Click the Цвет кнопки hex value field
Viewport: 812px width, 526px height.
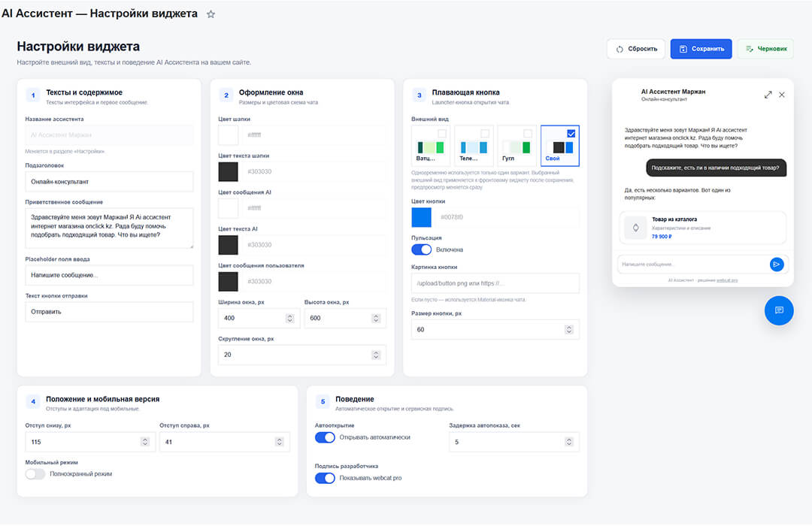point(507,217)
